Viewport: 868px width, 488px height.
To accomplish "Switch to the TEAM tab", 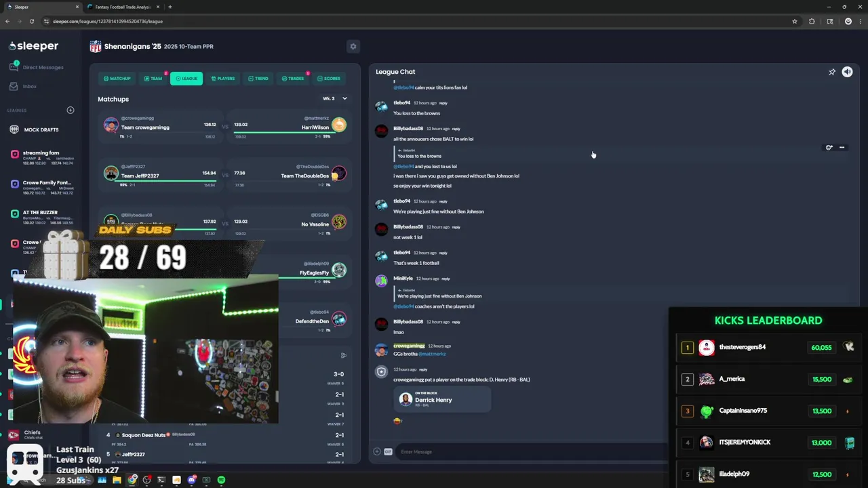I will click(x=153, y=79).
